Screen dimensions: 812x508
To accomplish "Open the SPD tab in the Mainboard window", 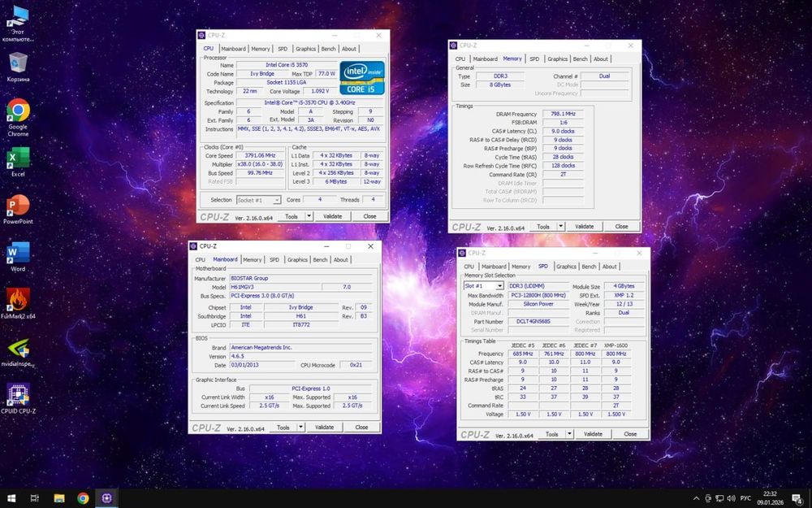I will pos(274,260).
